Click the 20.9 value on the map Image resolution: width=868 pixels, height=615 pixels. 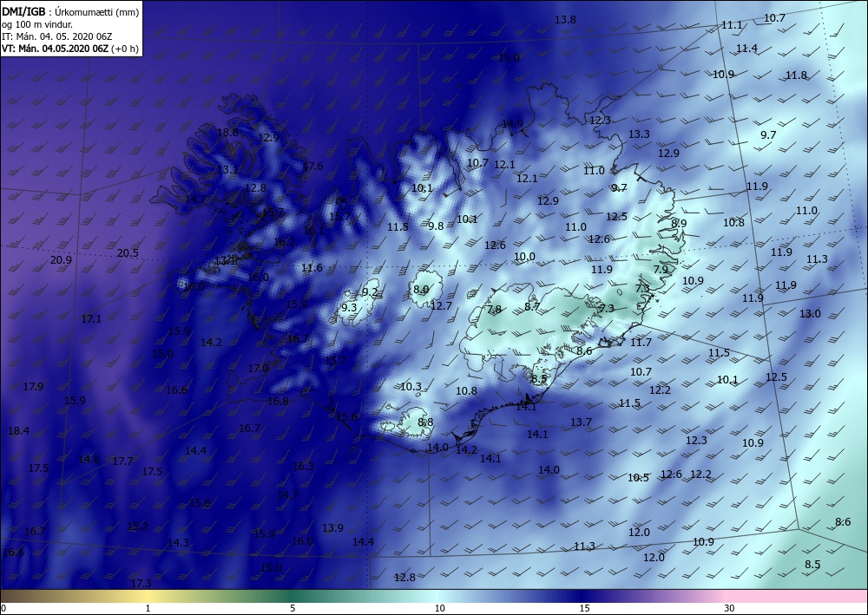(x=61, y=260)
